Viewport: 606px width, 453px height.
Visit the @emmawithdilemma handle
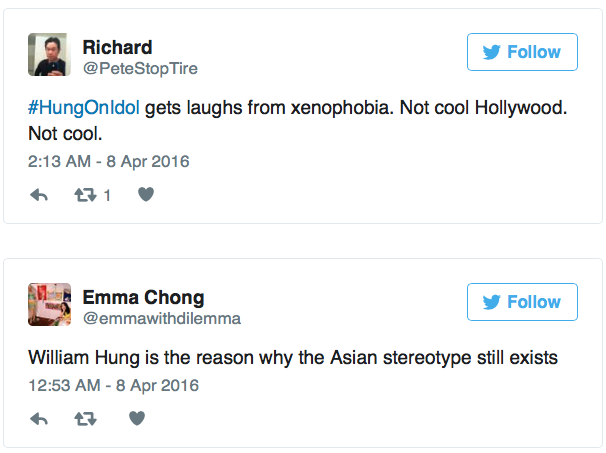tap(161, 319)
